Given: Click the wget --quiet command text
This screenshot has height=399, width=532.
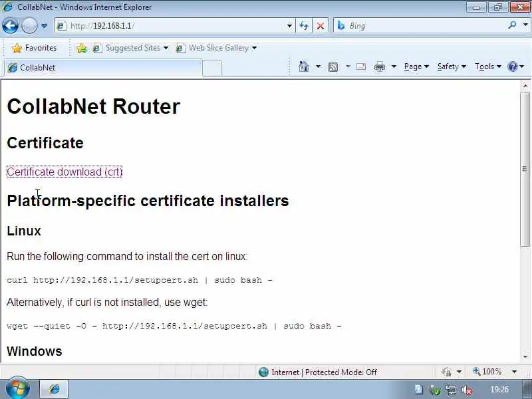Looking at the screenshot, I should pyautogui.click(x=174, y=326).
